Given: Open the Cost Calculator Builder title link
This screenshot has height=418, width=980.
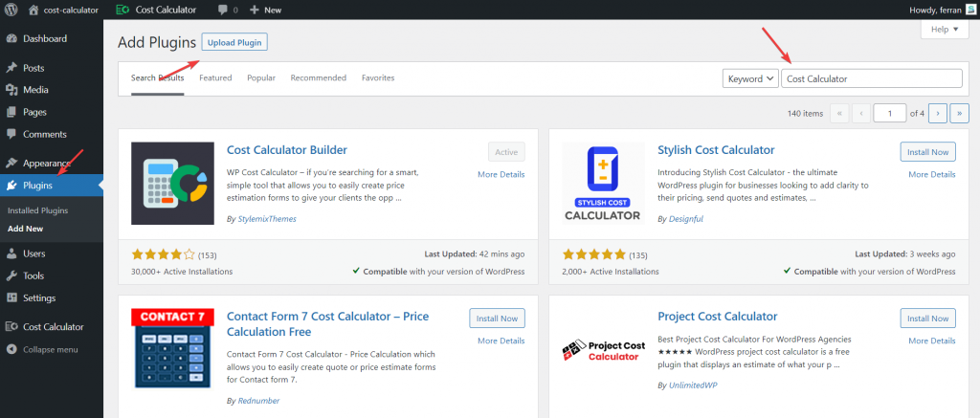Looking at the screenshot, I should (x=287, y=150).
